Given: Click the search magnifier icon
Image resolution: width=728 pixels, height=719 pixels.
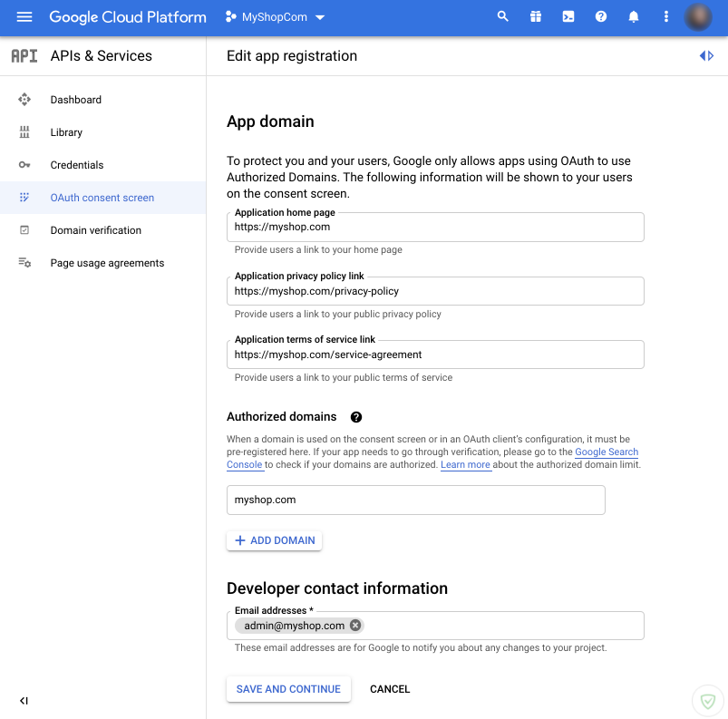Looking at the screenshot, I should pos(502,16).
